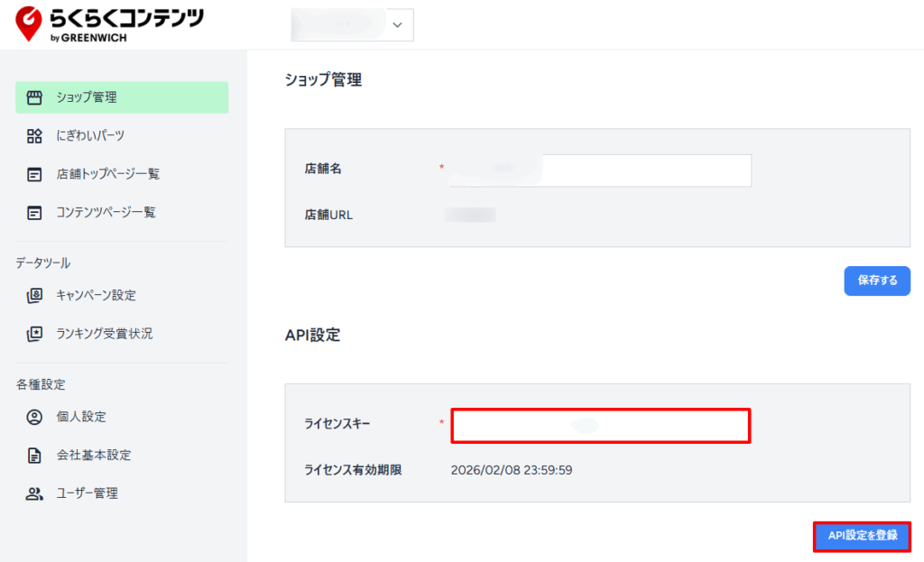Click the shop management storefront icon
The width and height of the screenshot is (924, 562).
click(x=35, y=97)
